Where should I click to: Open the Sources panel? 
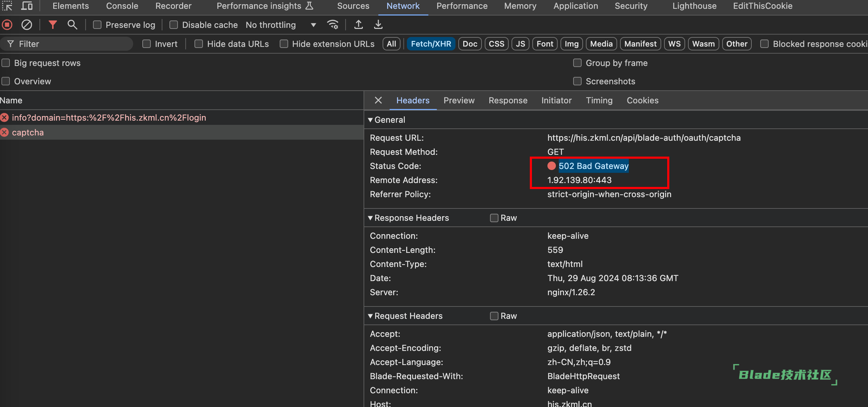[353, 6]
